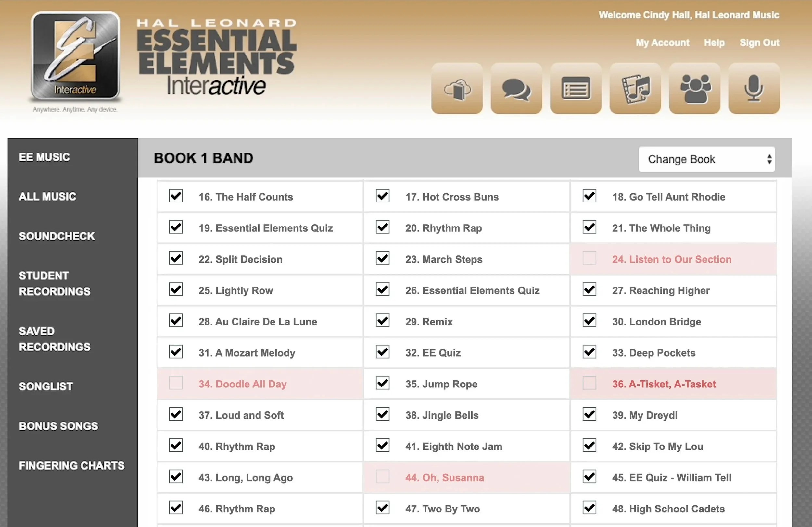Toggle 43. Long, Long Ago checkbox

176,477
